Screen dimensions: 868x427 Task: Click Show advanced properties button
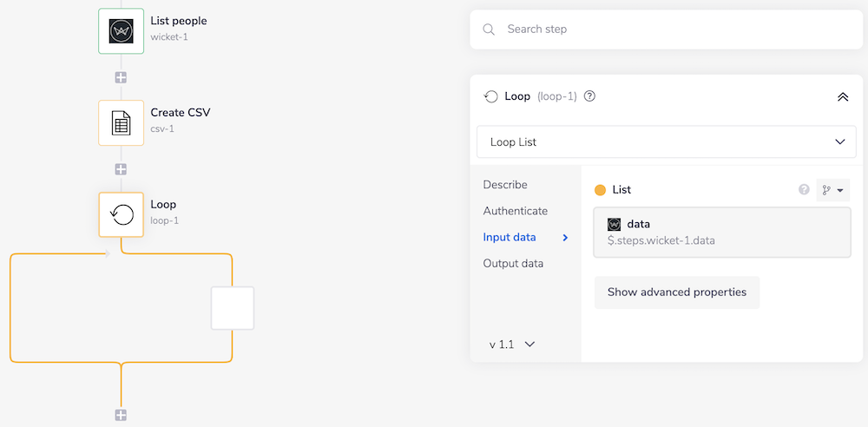point(676,292)
